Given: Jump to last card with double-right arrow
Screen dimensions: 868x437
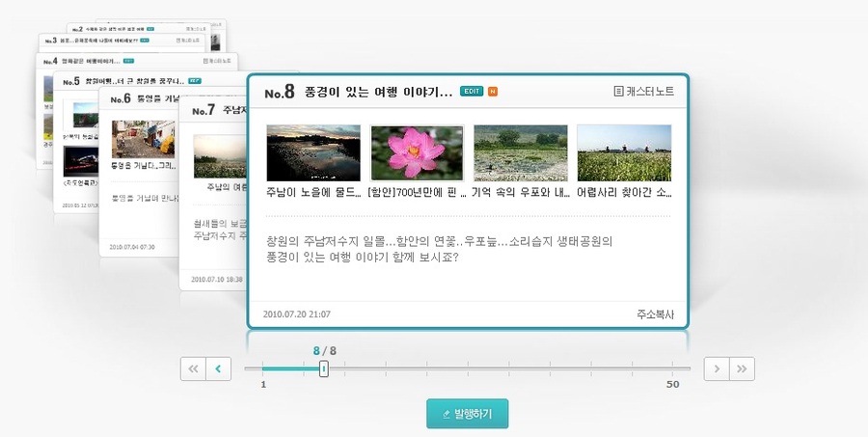Looking at the screenshot, I should [x=743, y=369].
